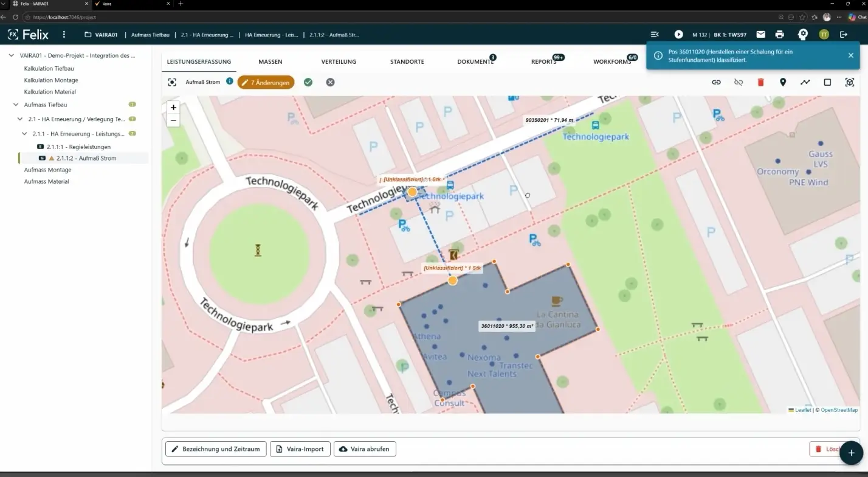Image resolution: width=868 pixels, height=477 pixels.
Task: Switch to Massen tab
Action: click(270, 61)
